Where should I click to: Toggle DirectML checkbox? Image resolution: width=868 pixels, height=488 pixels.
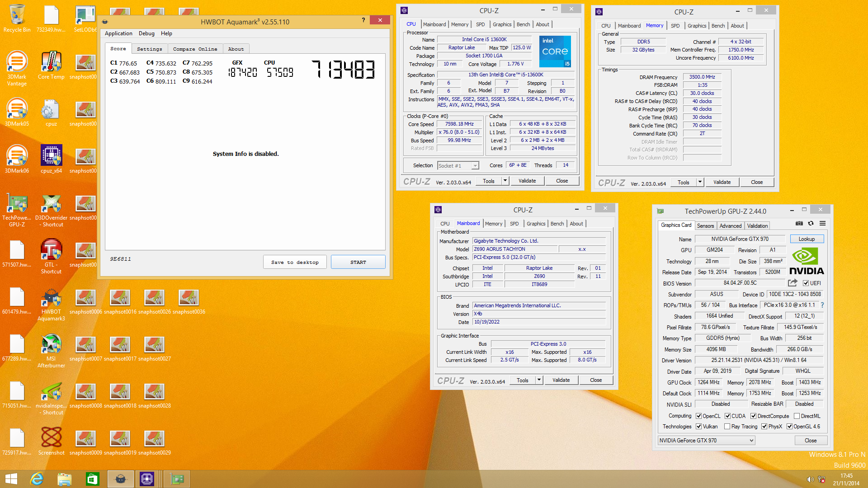[x=797, y=416]
